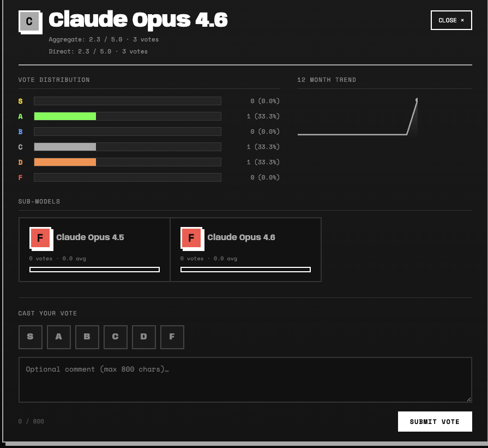Click '0 votes · 0.0 avg' under Opus 4.5

pos(58,259)
